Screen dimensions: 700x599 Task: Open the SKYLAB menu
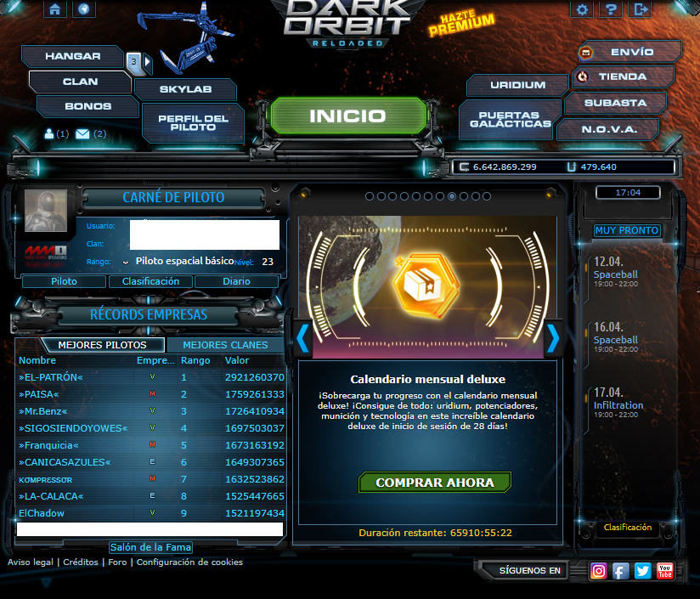click(x=186, y=89)
